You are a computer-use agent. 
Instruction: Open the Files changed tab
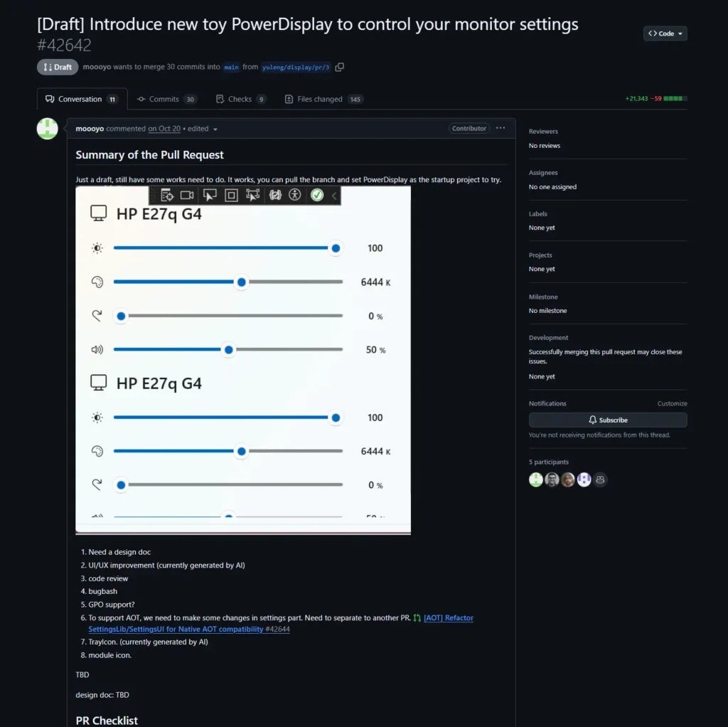(323, 99)
